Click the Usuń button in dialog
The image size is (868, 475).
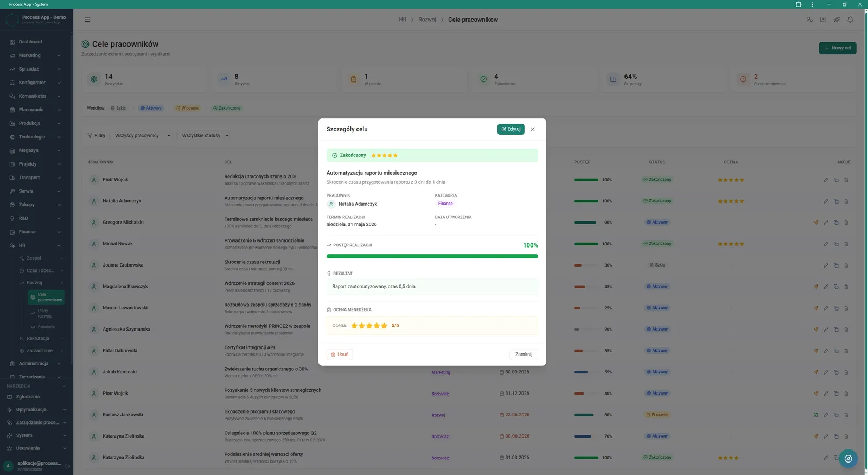[340, 354]
